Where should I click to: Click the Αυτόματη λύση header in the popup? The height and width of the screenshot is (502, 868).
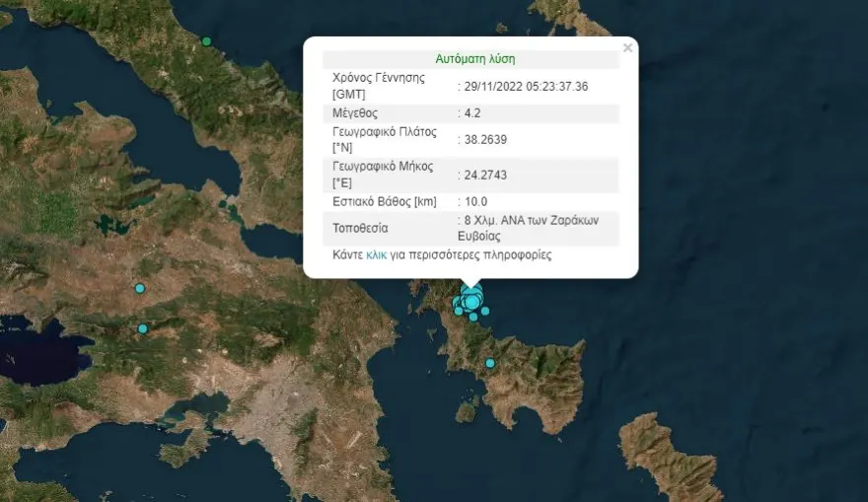point(475,58)
